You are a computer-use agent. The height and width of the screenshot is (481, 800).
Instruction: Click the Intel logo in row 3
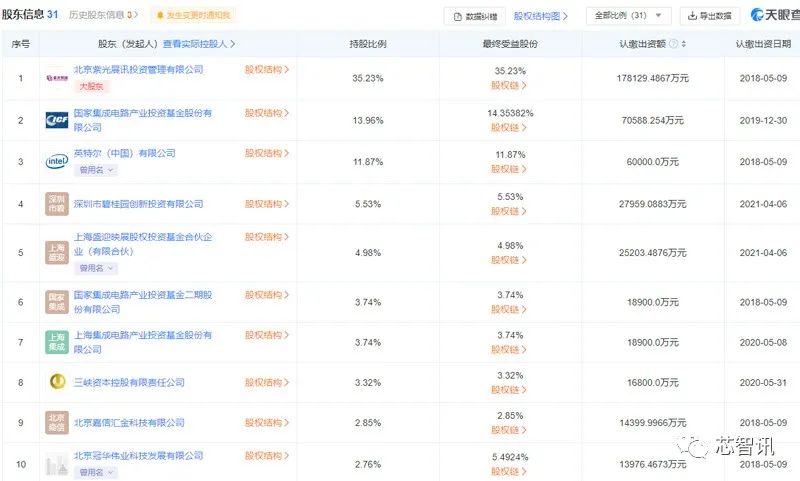pos(57,162)
